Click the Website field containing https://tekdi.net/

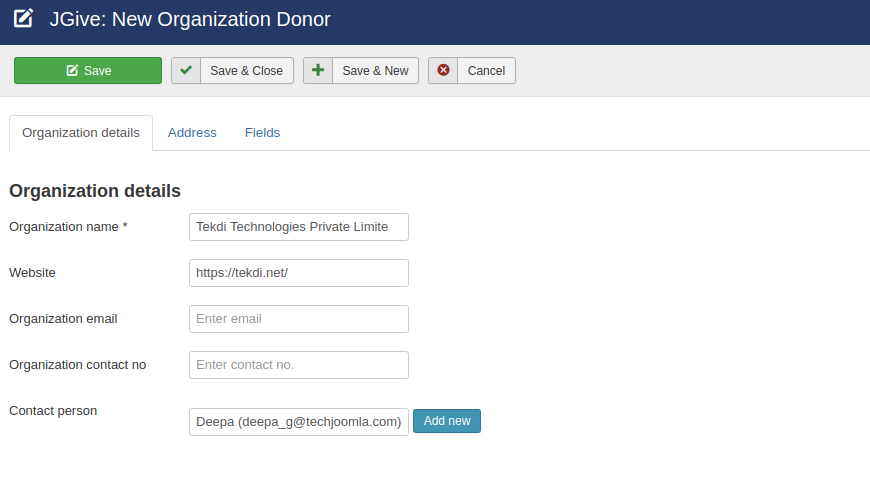click(x=298, y=273)
